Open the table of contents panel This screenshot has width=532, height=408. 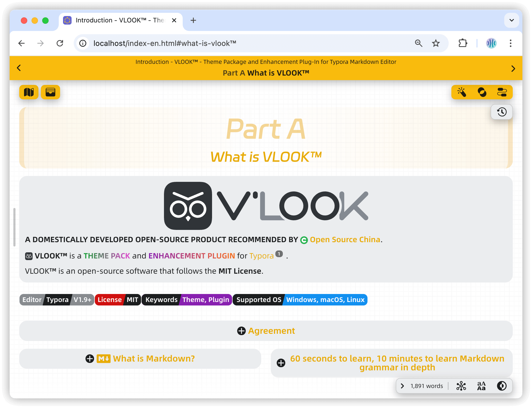coord(29,92)
